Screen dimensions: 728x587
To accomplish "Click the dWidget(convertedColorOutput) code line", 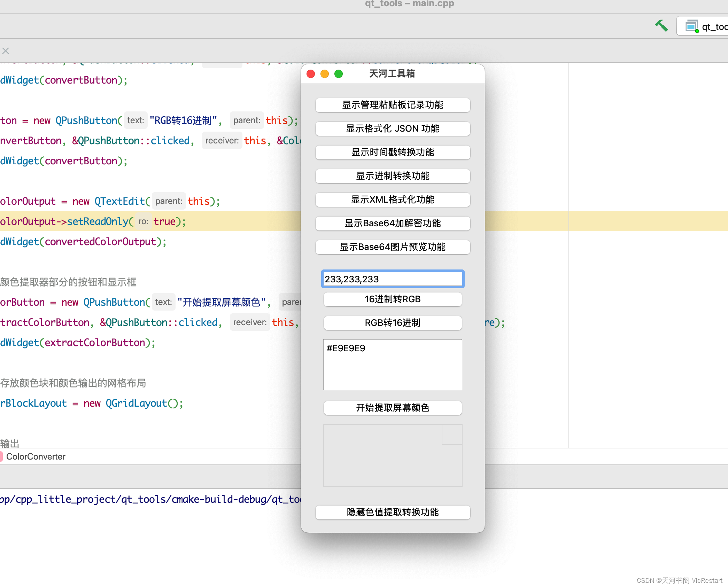I will (83, 242).
